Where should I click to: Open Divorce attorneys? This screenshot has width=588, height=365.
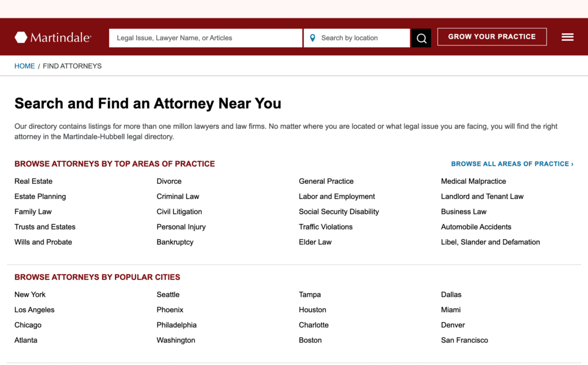[x=169, y=182]
